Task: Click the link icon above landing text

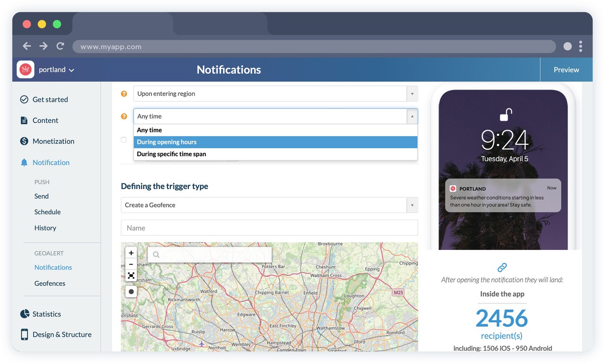Action: click(502, 267)
